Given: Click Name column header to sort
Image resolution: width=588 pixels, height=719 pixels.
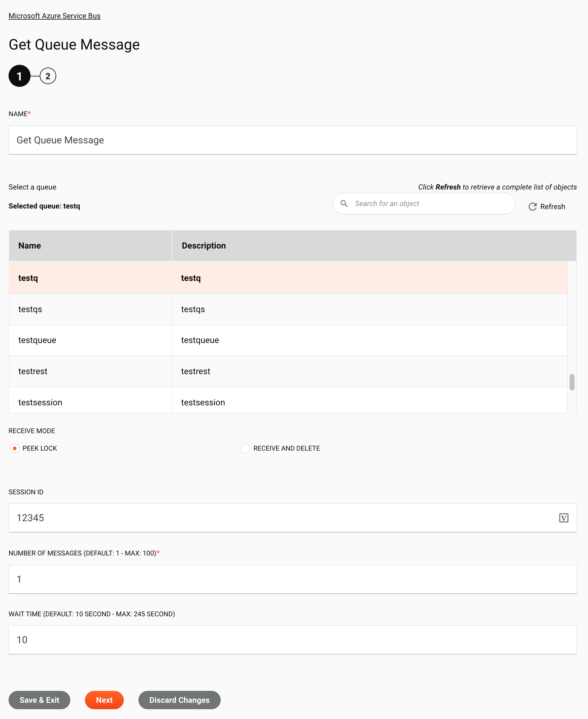Looking at the screenshot, I should click(x=29, y=245).
